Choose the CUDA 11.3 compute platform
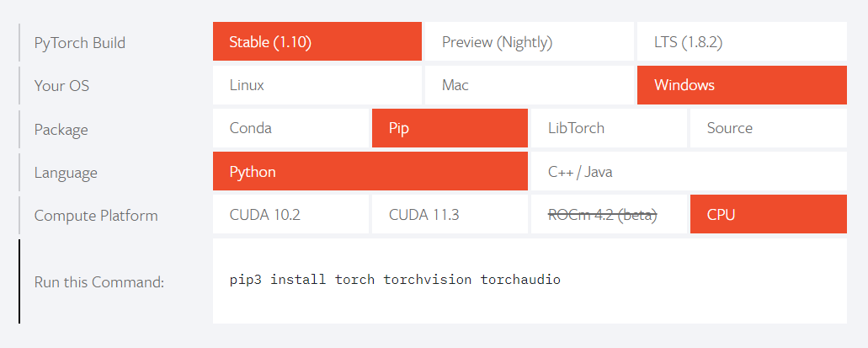This screenshot has height=348, width=868. pos(450,214)
